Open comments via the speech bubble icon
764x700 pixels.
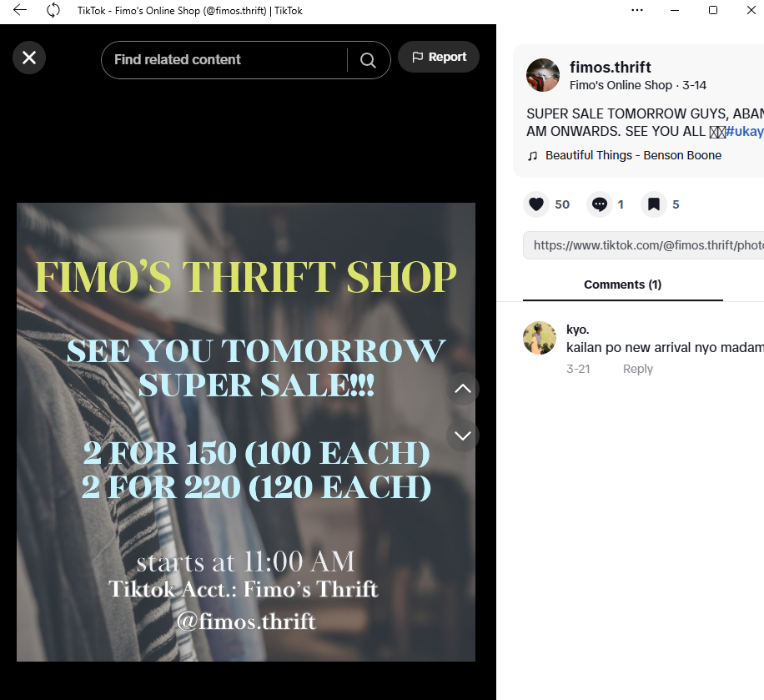click(600, 204)
